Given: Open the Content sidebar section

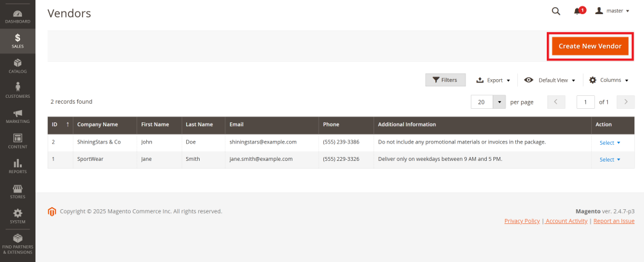Looking at the screenshot, I should click(17, 141).
